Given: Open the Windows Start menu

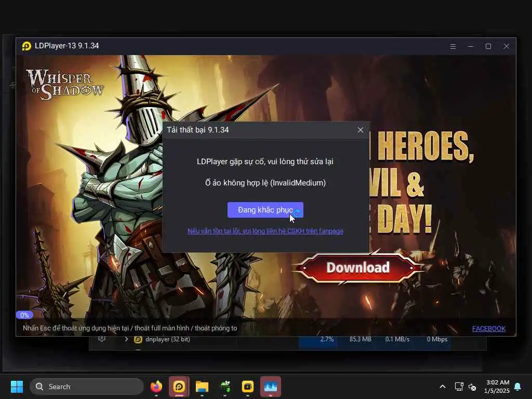Looking at the screenshot, I should click(17, 387).
